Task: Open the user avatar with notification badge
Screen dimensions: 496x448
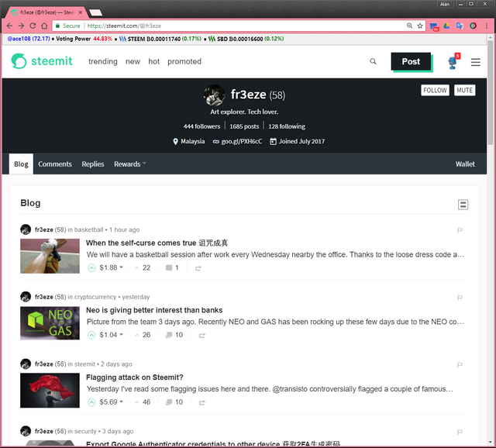Action: 453,61
